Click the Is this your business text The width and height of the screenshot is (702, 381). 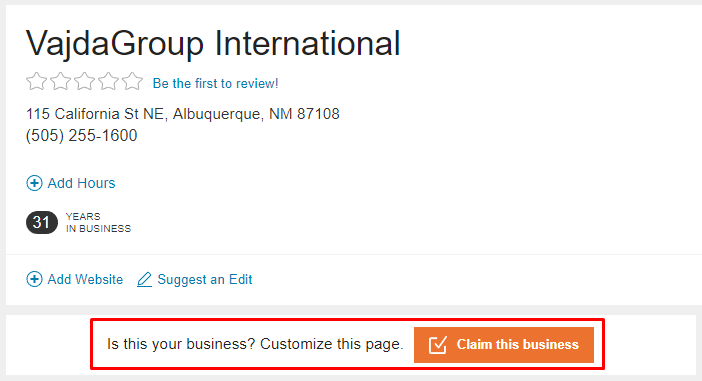181,344
